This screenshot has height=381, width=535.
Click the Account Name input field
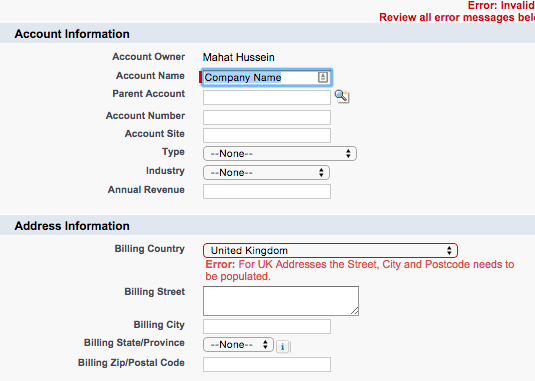267,77
